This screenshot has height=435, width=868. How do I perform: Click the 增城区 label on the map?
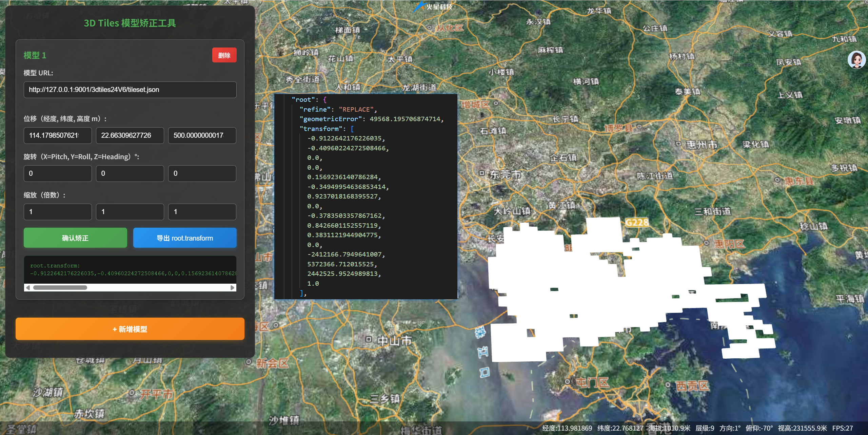point(475,104)
